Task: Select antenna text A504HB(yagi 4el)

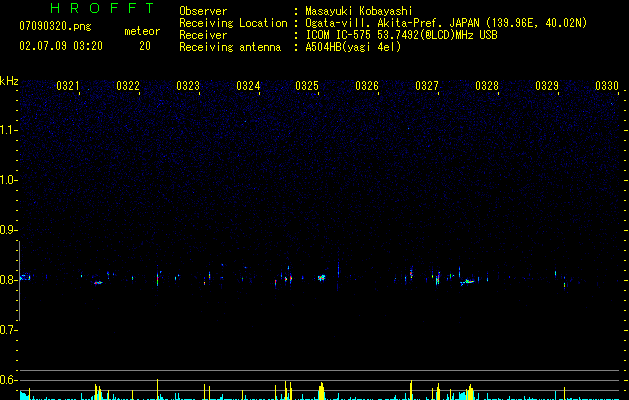Action: click(353, 47)
